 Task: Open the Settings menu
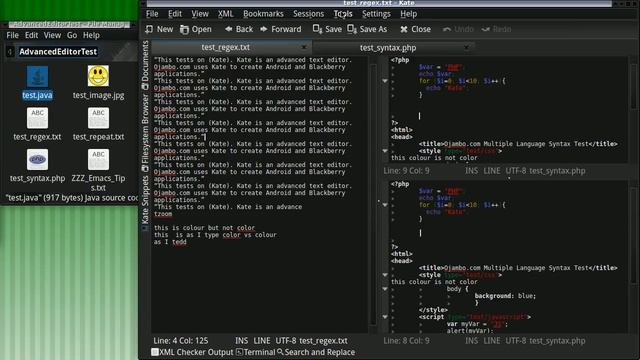pyautogui.click(x=376, y=13)
